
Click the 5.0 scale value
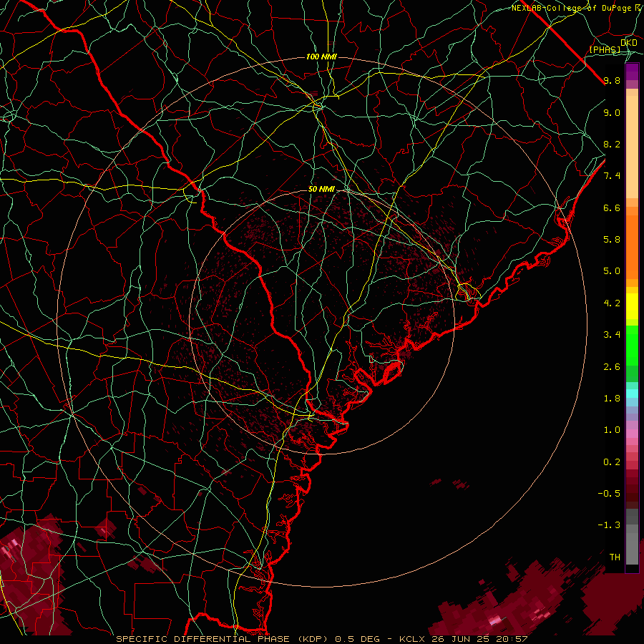click(x=612, y=271)
